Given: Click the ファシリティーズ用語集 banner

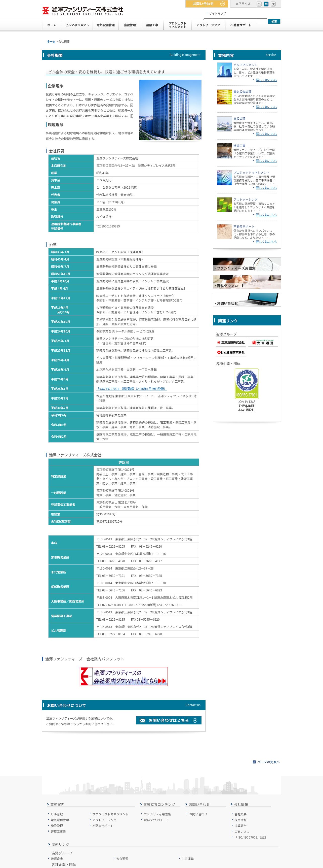Looking at the screenshot, I should 247,264.
